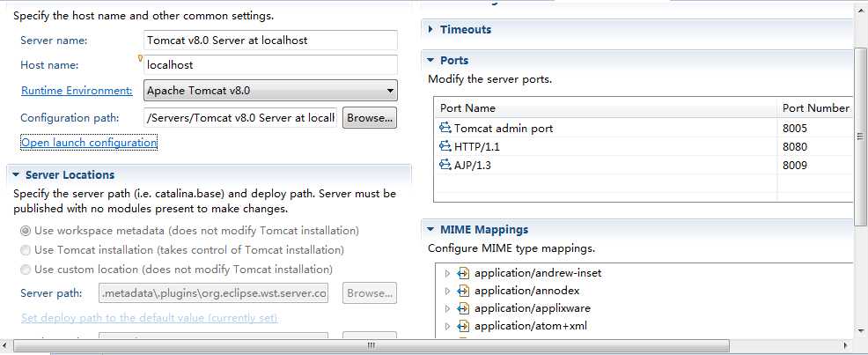The height and width of the screenshot is (355, 868).
Task: Select application/applixware MIME entry
Action: coord(532,308)
